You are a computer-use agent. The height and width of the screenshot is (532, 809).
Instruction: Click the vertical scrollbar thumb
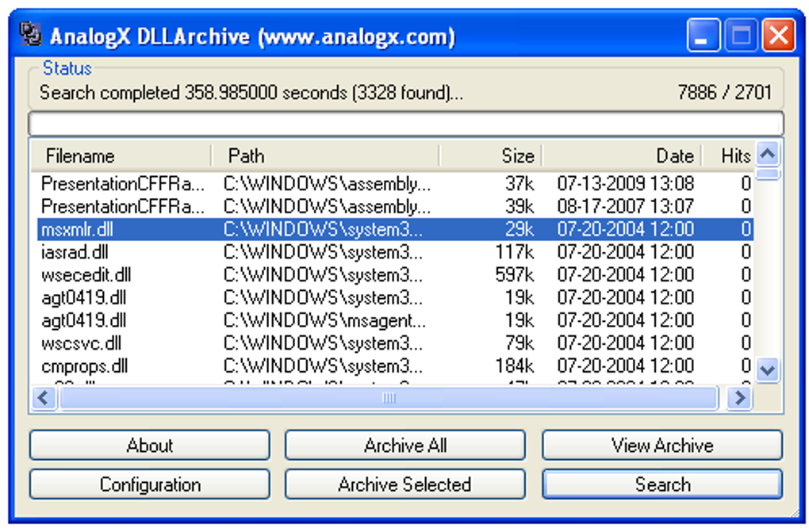click(768, 174)
